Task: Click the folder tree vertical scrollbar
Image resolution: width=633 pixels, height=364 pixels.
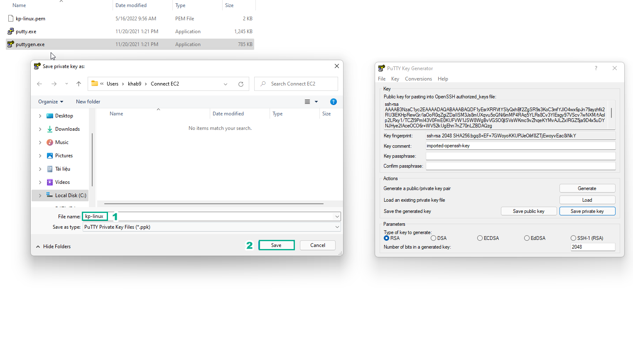Action: click(92, 159)
